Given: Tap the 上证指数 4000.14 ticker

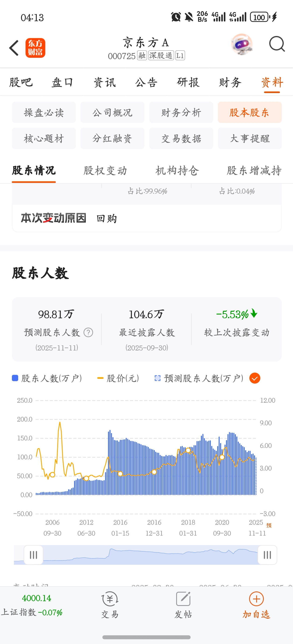Looking at the screenshot, I should (x=32, y=605).
